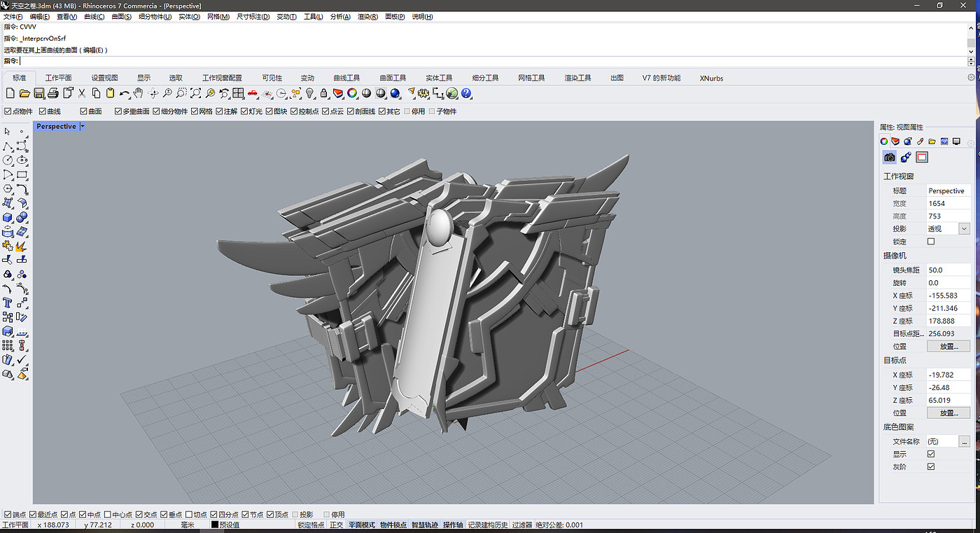This screenshot has width=980, height=533.
Task: Click the Undo arrow icon
Action: pos(124,93)
